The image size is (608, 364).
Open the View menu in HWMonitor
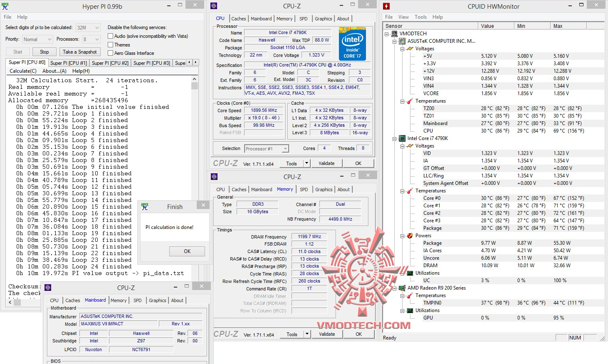403,17
